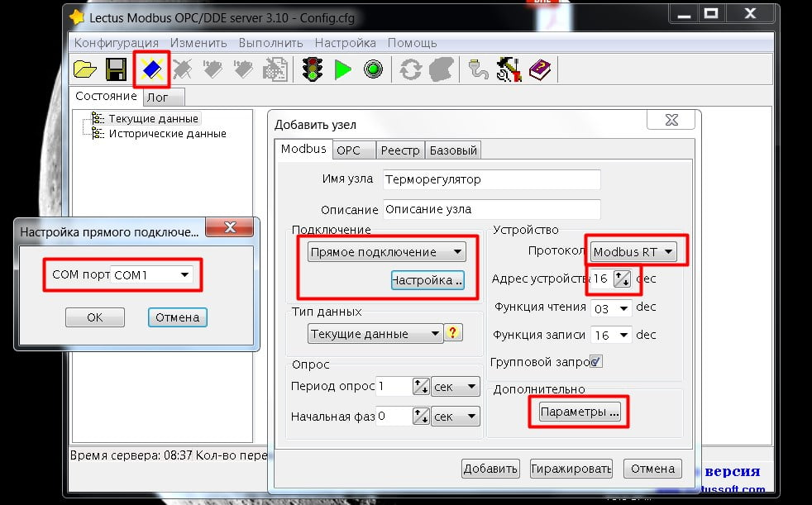812x505 pixels.
Task: Click the Период опроса spinner arrows
Action: [x=421, y=387]
